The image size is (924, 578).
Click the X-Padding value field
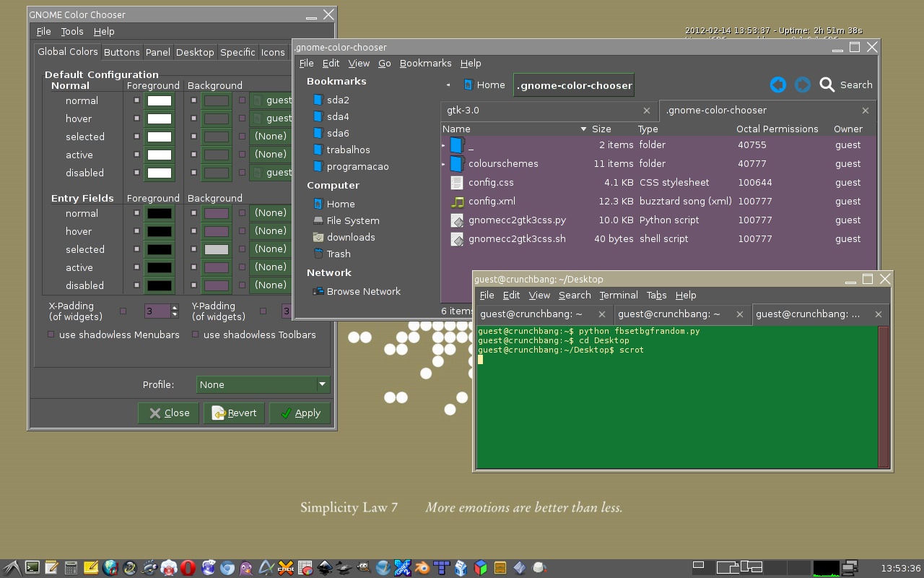pyautogui.click(x=157, y=311)
